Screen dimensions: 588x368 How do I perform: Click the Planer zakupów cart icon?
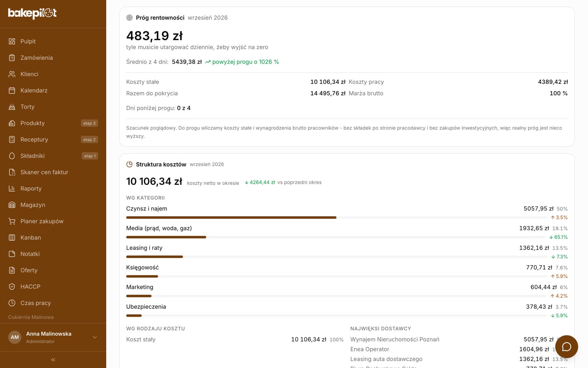tap(12, 221)
